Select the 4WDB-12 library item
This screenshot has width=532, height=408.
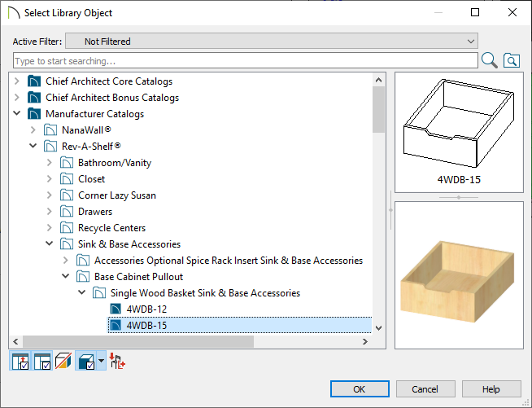(x=146, y=309)
